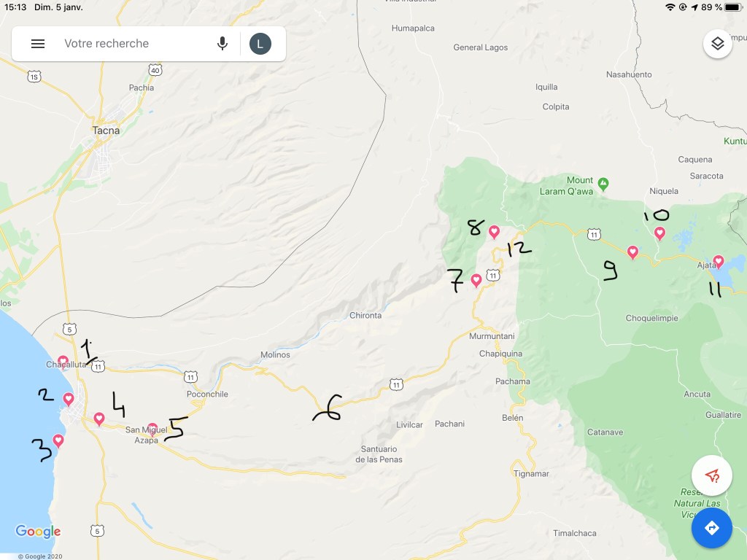Open the map layers button

pos(717,44)
